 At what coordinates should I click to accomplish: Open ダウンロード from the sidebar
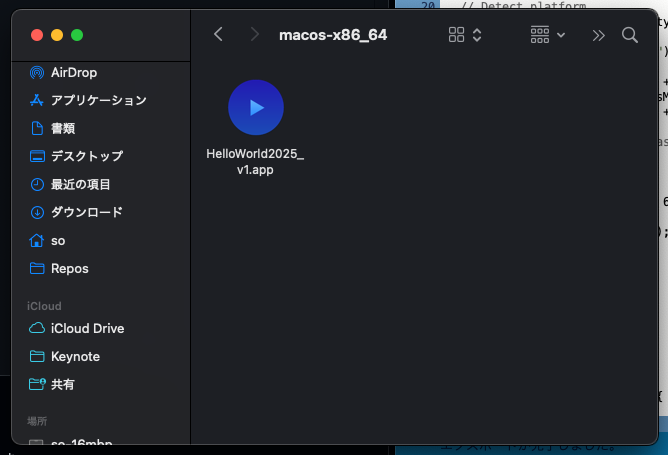click(x=101, y=212)
